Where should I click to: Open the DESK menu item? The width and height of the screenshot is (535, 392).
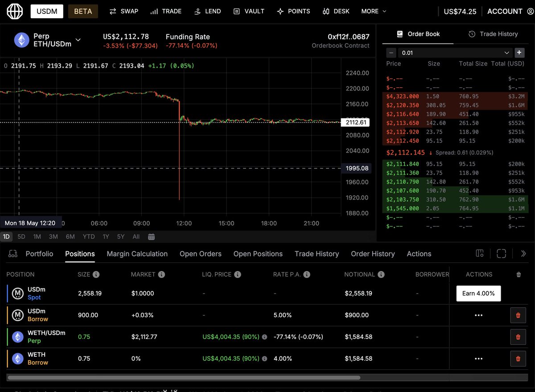tap(336, 11)
